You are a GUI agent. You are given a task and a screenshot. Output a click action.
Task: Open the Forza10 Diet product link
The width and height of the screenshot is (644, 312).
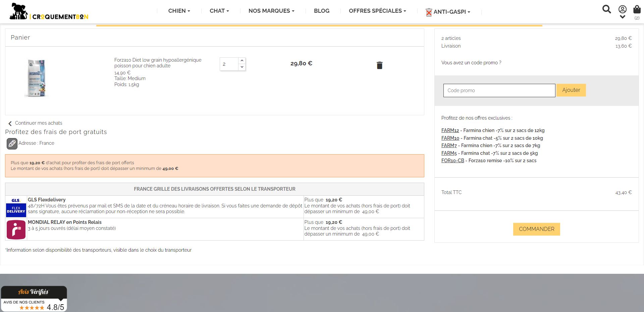coord(158,63)
